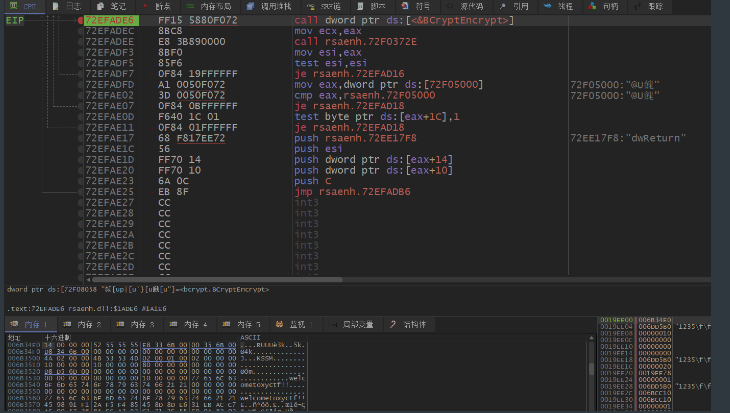Switch to the 符号 (Symbols) tab

coord(422,6)
